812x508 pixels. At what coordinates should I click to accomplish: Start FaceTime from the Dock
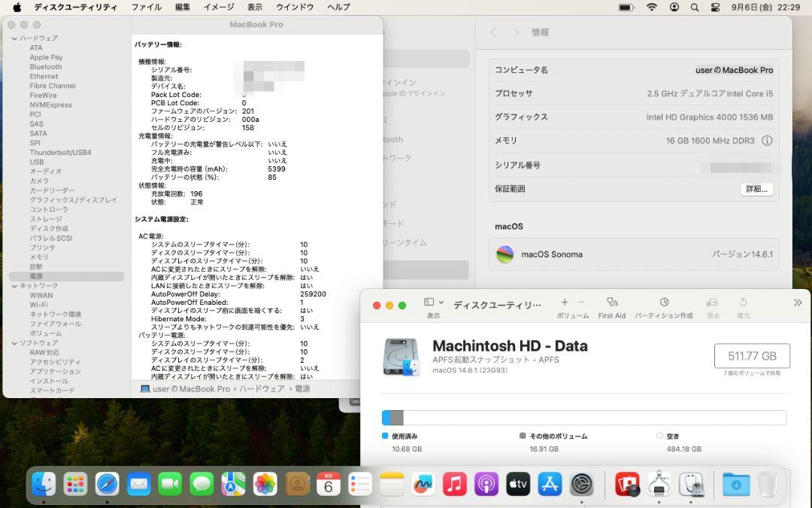(x=171, y=485)
